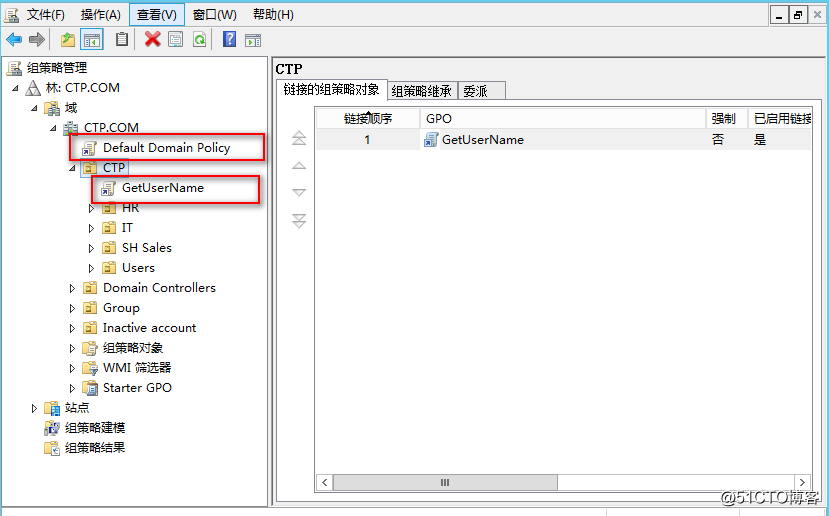Move link down one position

299,192
